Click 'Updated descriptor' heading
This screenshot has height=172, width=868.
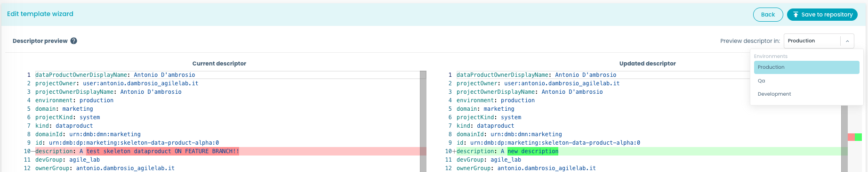click(647, 64)
